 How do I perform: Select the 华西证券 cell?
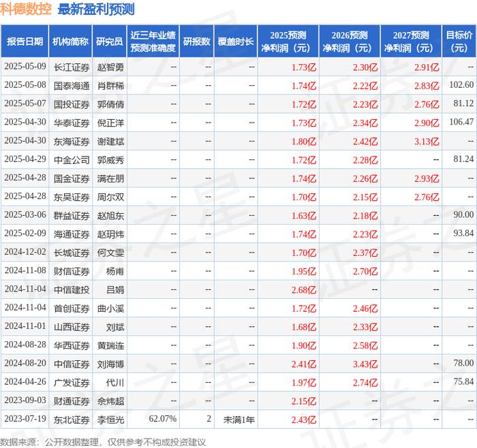point(72,346)
